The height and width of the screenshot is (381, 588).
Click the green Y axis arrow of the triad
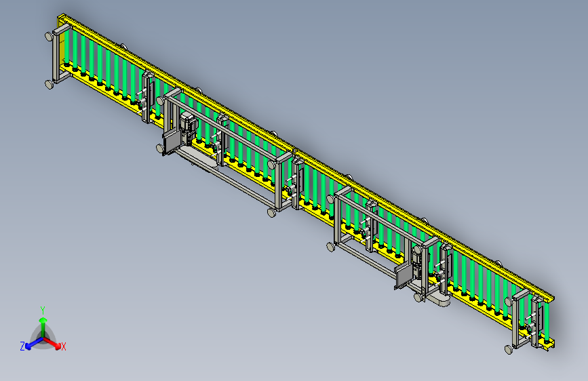(43, 327)
